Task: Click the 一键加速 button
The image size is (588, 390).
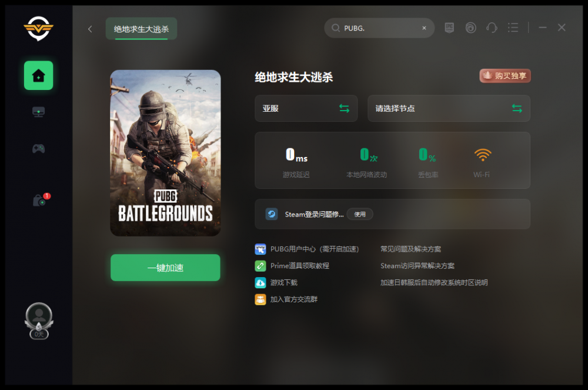Action: 165,268
